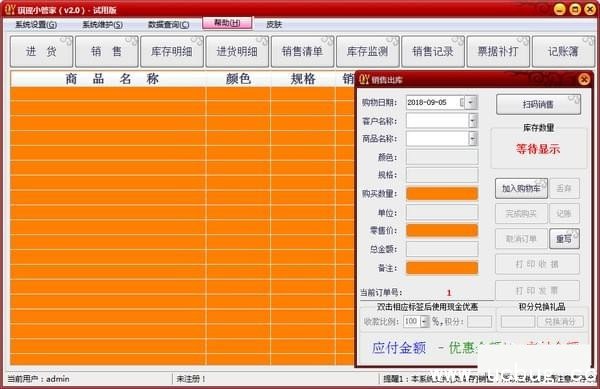Image resolution: width=600 pixels, height=389 pixels.
Task: Click the 应付金额 label
Action: coord(399,348)
